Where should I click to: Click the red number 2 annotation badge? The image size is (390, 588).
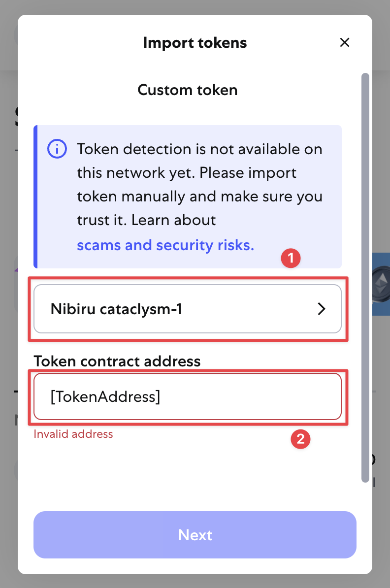click(300, 439)
